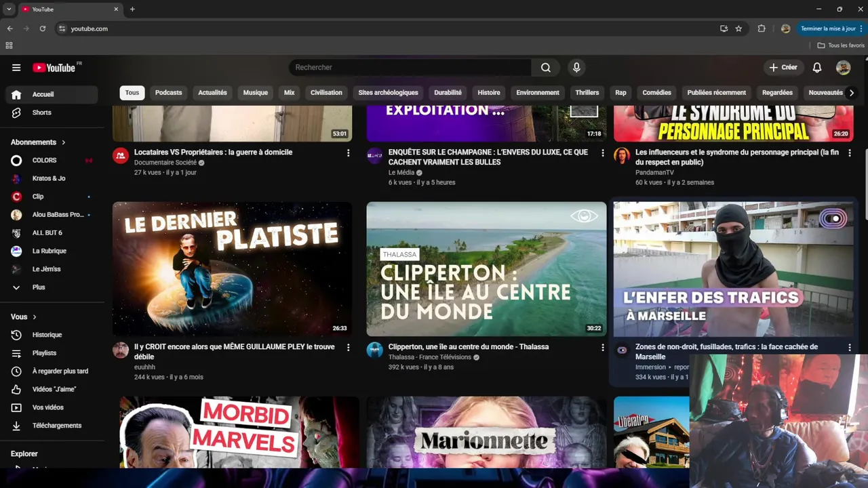Expand the Abonnements section chevron
The height and width of the screenshot is (488, 868).
click(64, 142)
